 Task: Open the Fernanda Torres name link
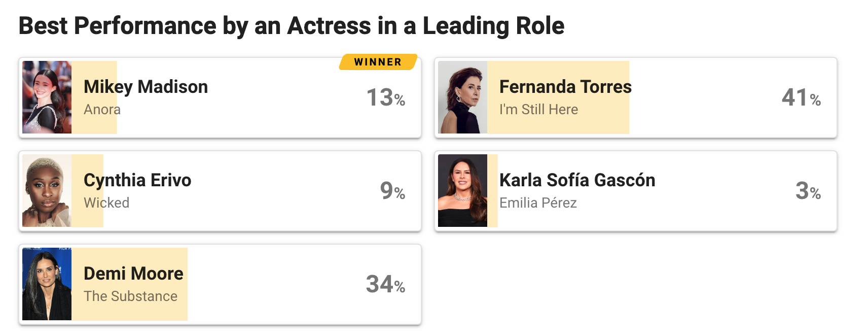(x=565, y=87)
